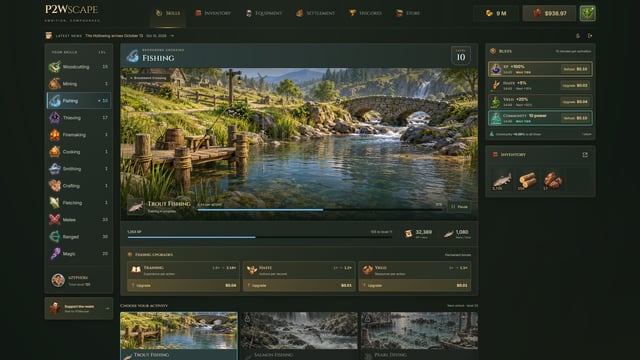Select the trout item in inventory panel
The image size is (640, 360).
click(x=502, y=180)
